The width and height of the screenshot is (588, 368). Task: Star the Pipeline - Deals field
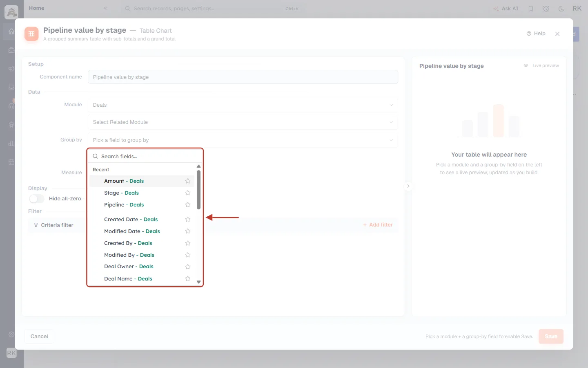188,205
